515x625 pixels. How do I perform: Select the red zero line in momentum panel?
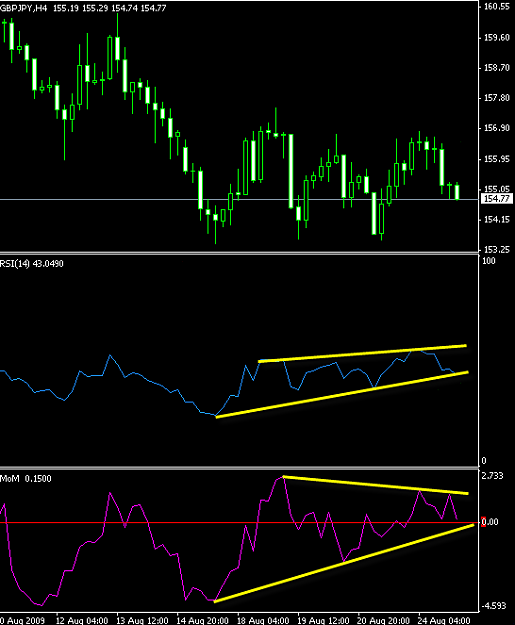pyautogui.click(x=239, y=522)
